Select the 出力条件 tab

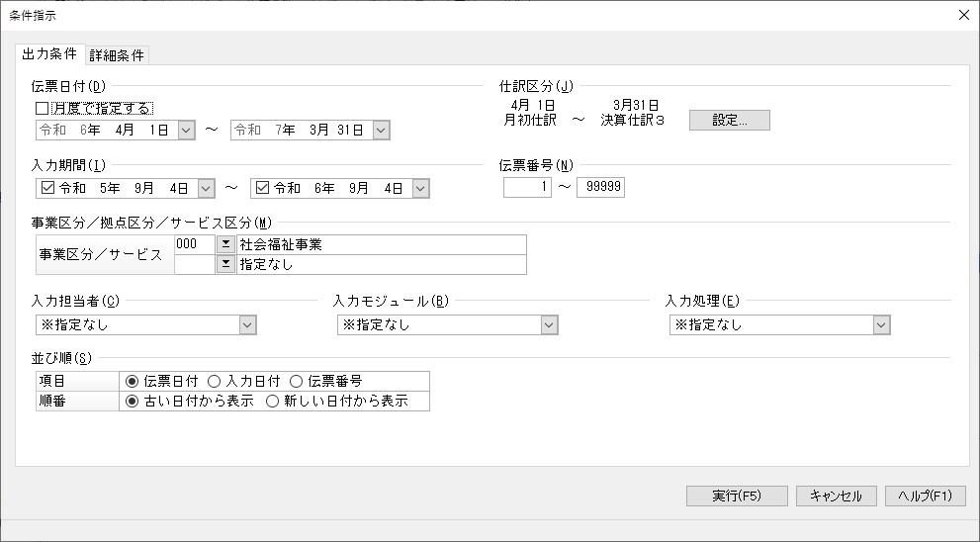coord(48,54)
